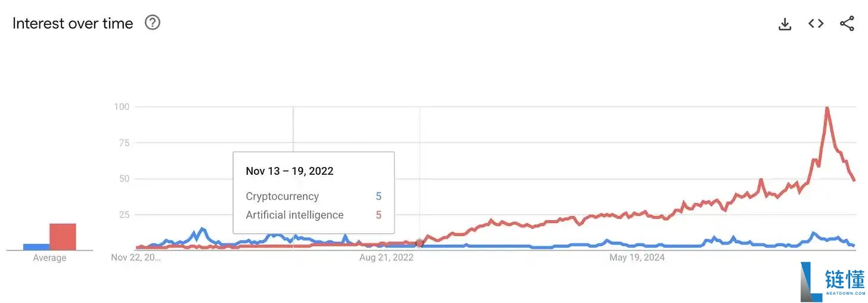Share the Interest over time chart
The image size is (868, 303).
pyautogui.click(x=847, y=24)
